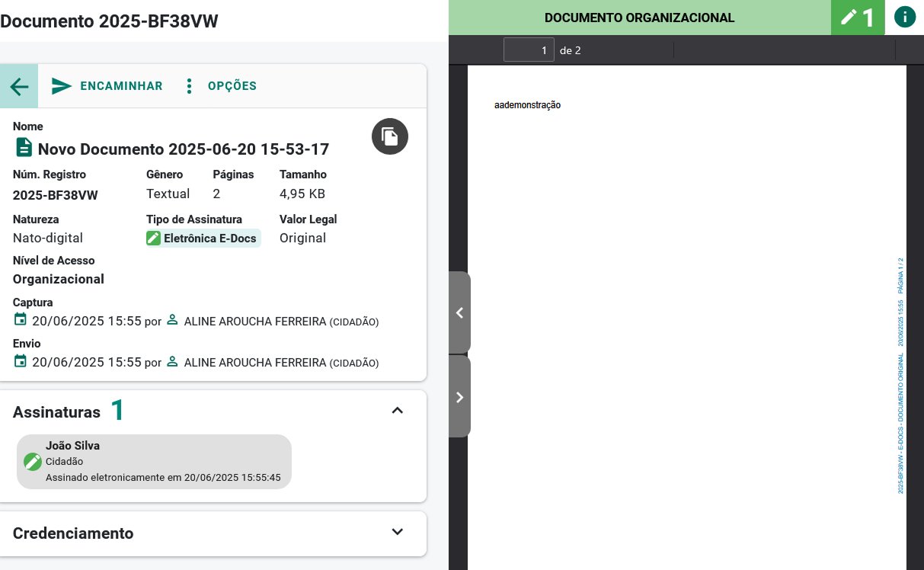924x570 pixels.
Task: Click the page number input field
Action: pyautogui.click(x=528, y=50)
